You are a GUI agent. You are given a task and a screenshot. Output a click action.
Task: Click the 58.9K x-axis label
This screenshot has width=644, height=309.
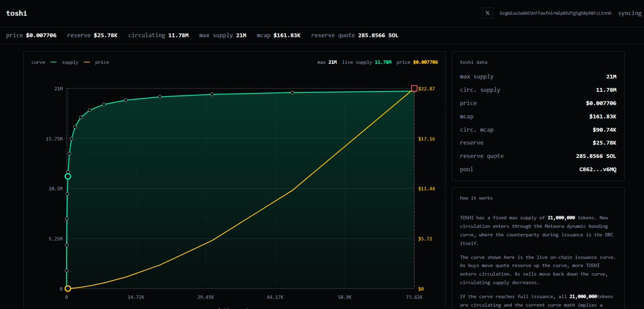coord(345,297)
